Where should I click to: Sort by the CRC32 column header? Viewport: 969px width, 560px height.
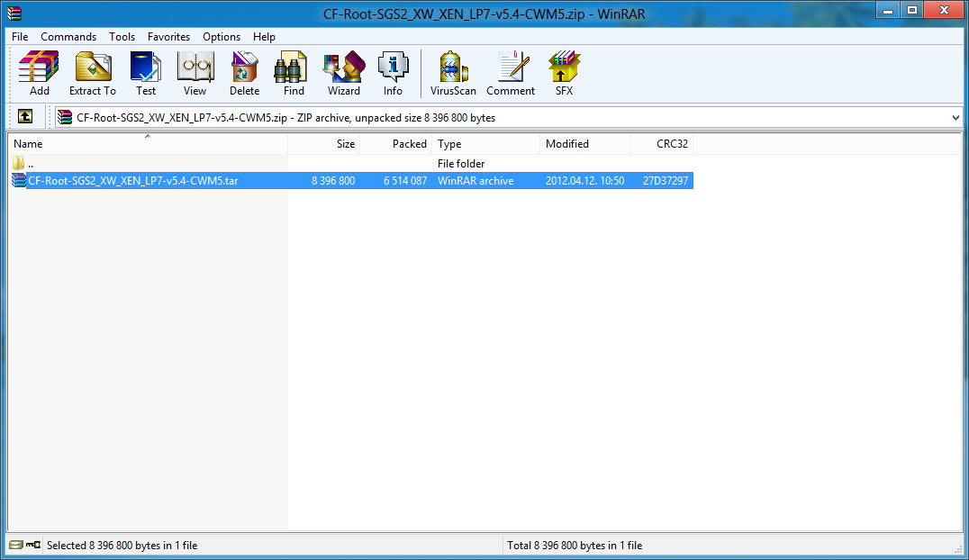point(661,143)
